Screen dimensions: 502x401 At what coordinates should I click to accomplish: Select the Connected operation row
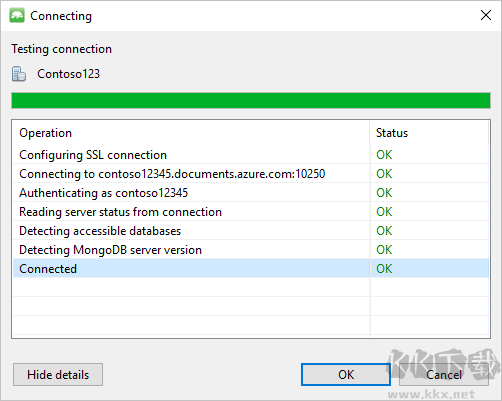(251, 269)
